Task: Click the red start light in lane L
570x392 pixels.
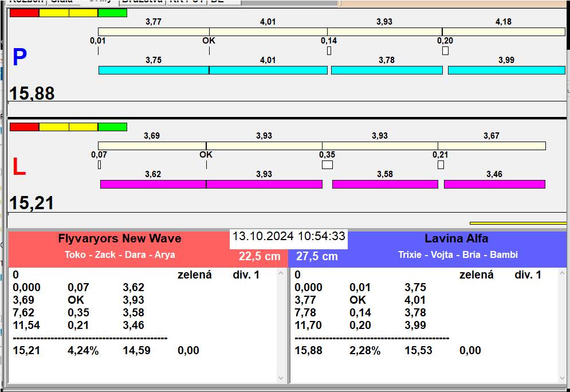Action: (25, 127)
